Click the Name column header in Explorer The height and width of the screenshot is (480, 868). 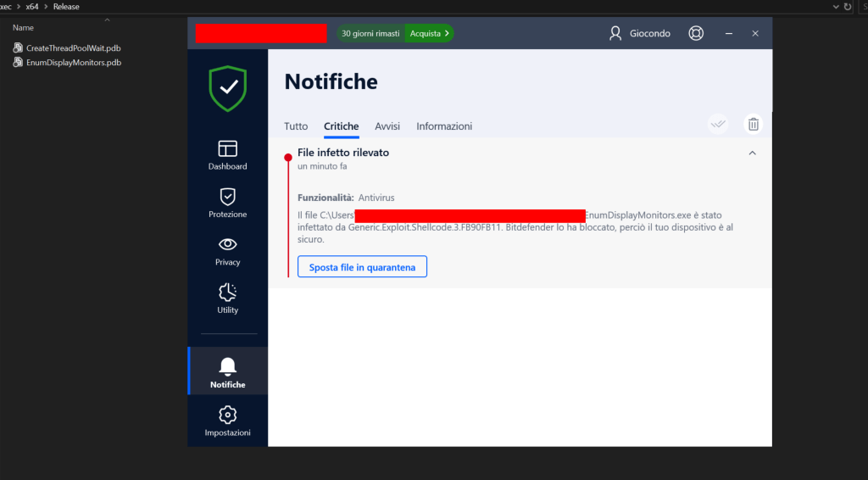click(23, 28)
